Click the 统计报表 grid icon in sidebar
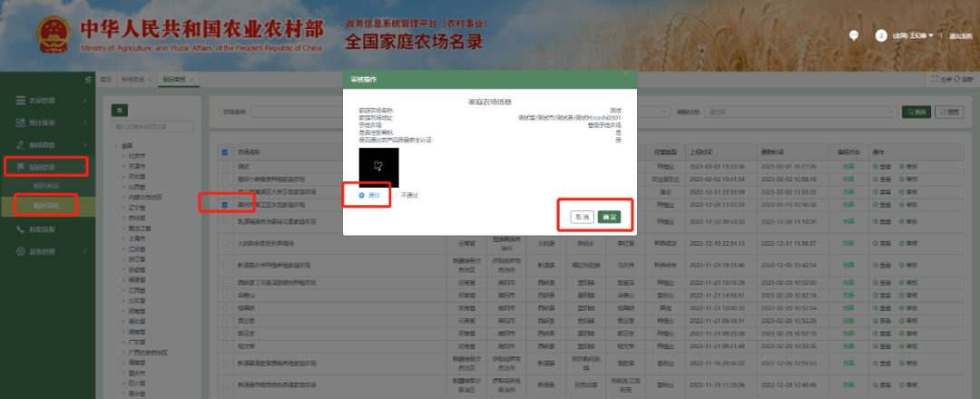The image size is (980, 399). point(21,122)
